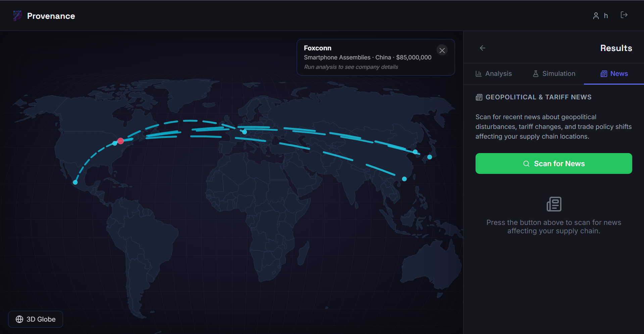Switch to the Analysis tab
This screenshot has height=334, width=644.
(493, 74)
